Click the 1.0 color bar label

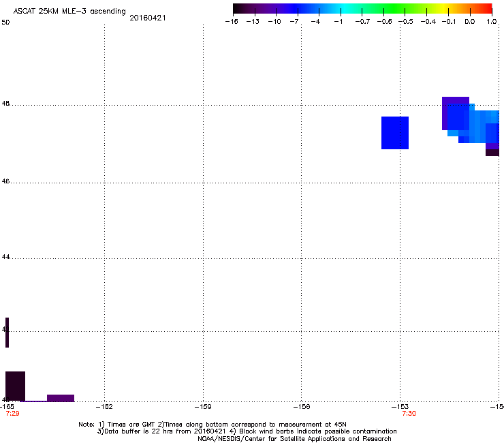pyautogui.click(x=492, y=22)
